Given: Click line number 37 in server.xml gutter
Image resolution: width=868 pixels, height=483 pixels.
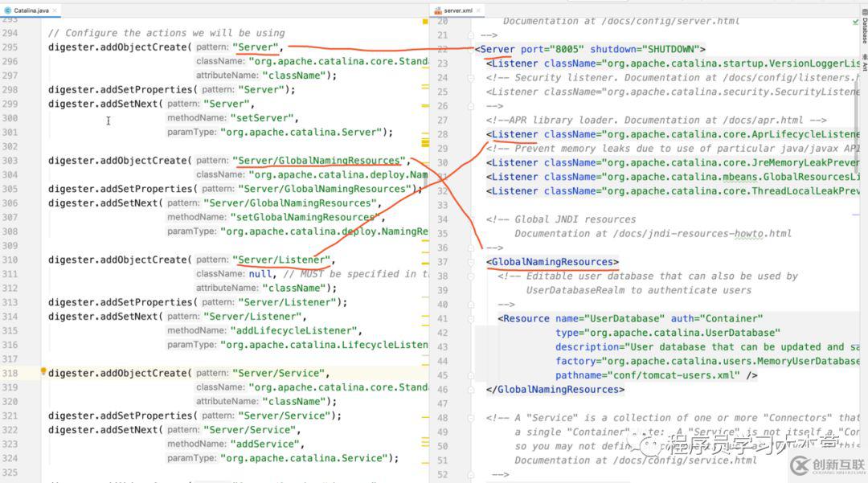Looking at the screenshot, I should click(443, 262).
